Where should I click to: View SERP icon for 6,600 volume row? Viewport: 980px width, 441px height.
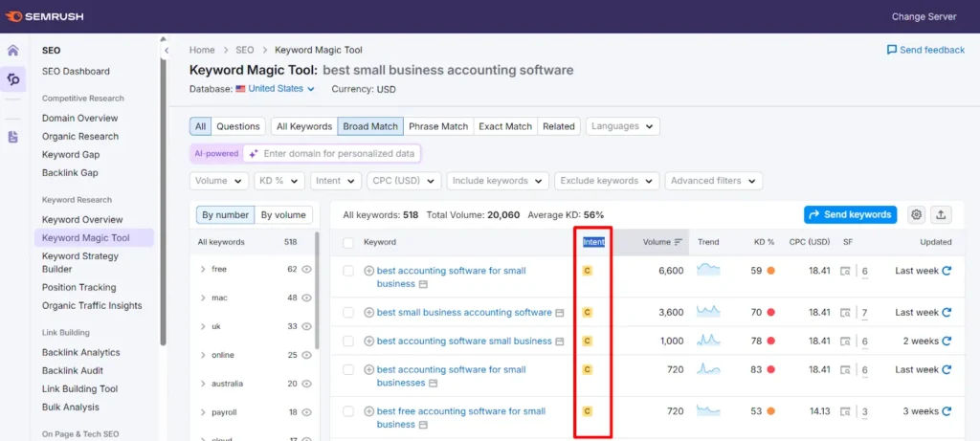(845, 271)
